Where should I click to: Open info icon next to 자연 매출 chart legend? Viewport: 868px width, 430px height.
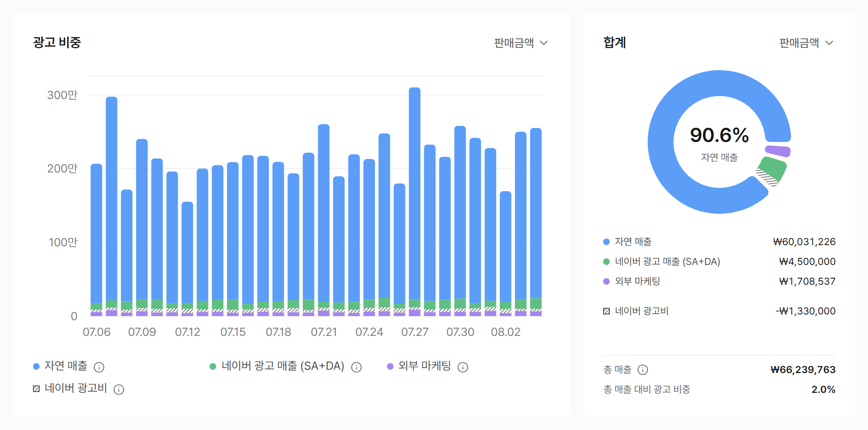point(99,367)
